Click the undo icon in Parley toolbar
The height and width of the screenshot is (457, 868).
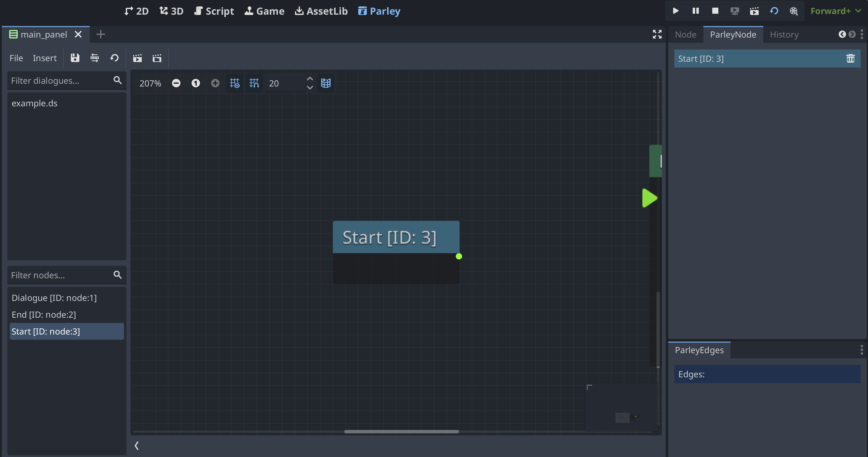(x=114, y=58)
